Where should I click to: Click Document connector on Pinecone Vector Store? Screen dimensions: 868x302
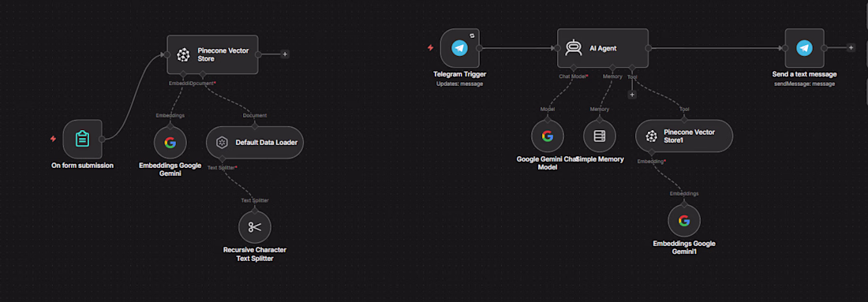[203, 74]
